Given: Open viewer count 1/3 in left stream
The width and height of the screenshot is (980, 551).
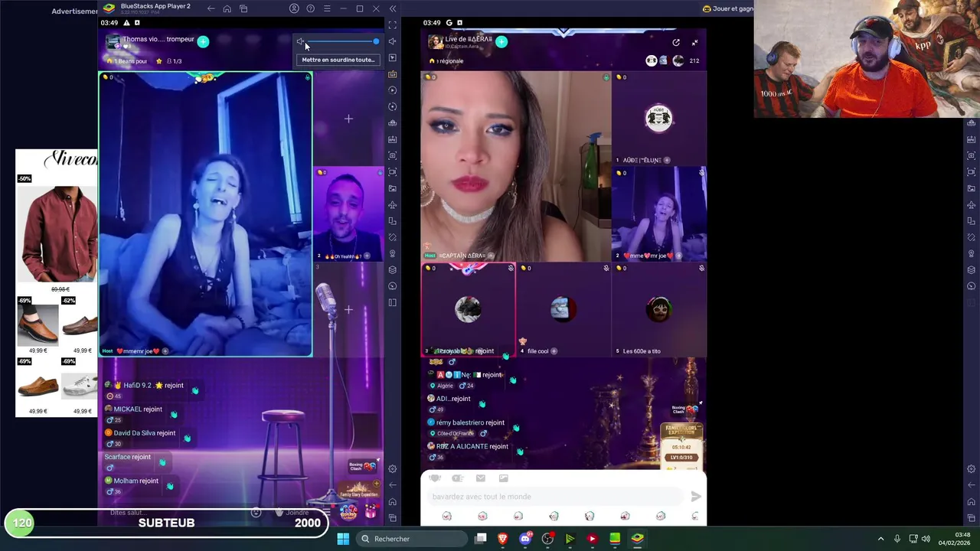Looking at the screenshot, I should point(174,61).
